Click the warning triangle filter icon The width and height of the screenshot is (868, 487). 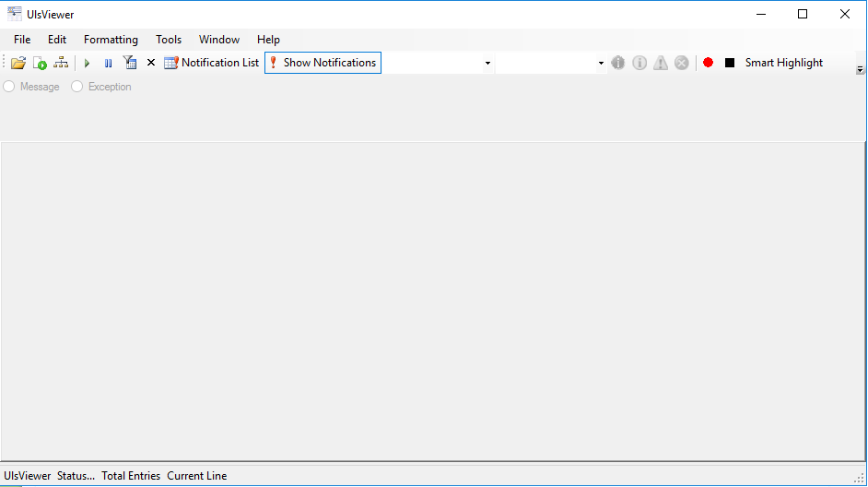(661, 63)
